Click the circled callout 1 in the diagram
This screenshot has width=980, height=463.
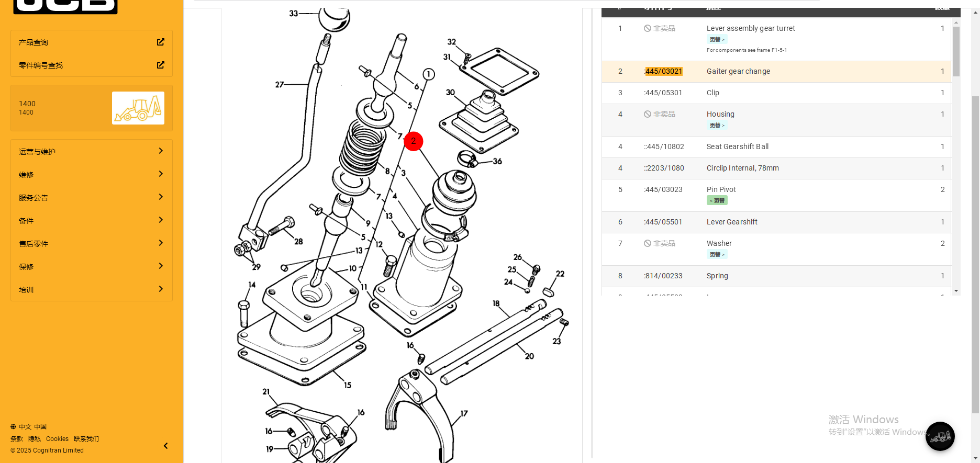coord(428,74)
